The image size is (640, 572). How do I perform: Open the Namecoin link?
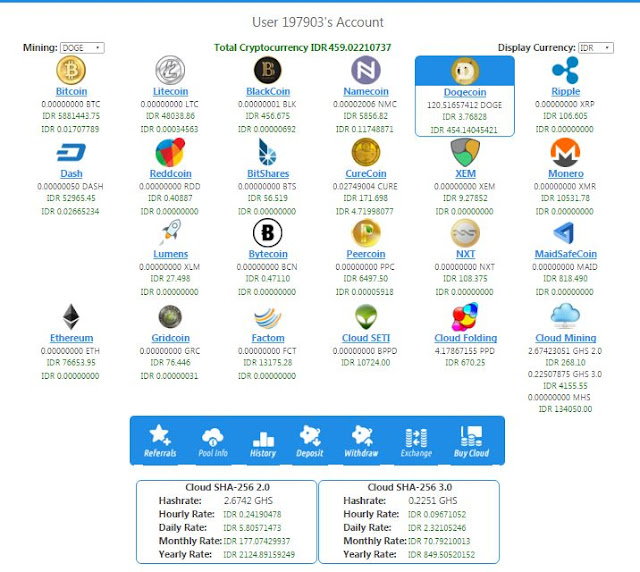366,91
